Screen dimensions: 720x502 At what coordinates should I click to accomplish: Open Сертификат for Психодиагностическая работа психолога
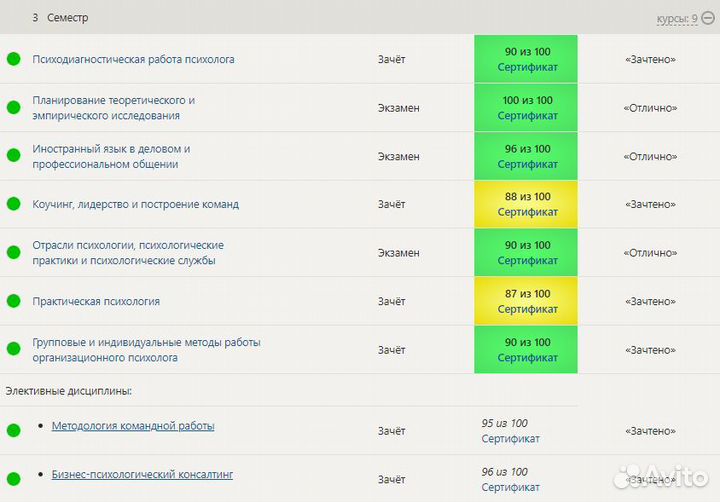(528, 67)
